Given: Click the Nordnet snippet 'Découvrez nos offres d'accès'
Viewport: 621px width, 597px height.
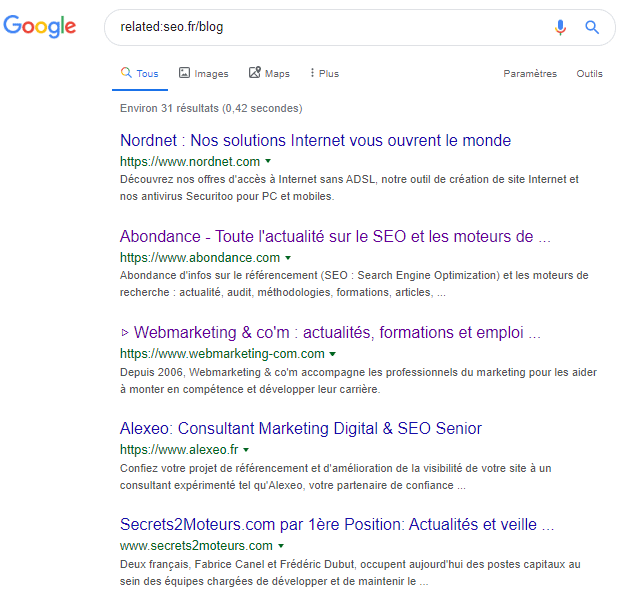Looking at the screenshot, I should (350, 188).
